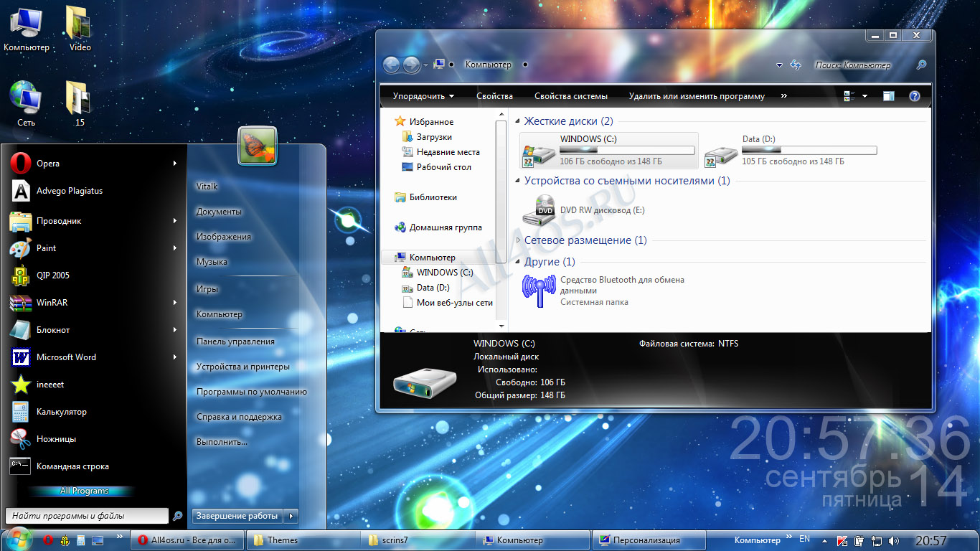Expand Проводник submenu arrow
The image size is (980, 551).
[174, 221]
